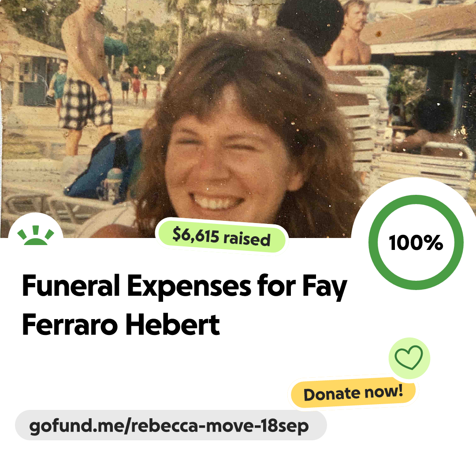This screenshot has height=476, width=476.
Task: Click the mustached man in the background
Action: pos(349,33)
